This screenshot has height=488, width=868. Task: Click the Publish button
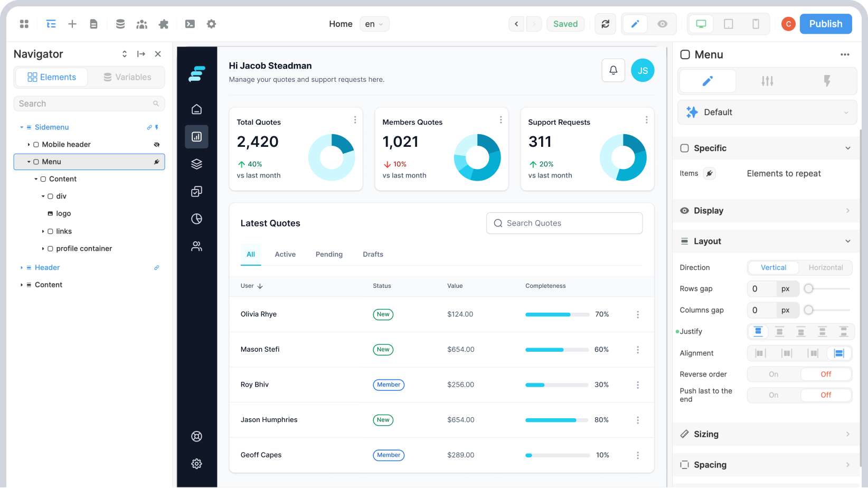[x=825, y=24]
